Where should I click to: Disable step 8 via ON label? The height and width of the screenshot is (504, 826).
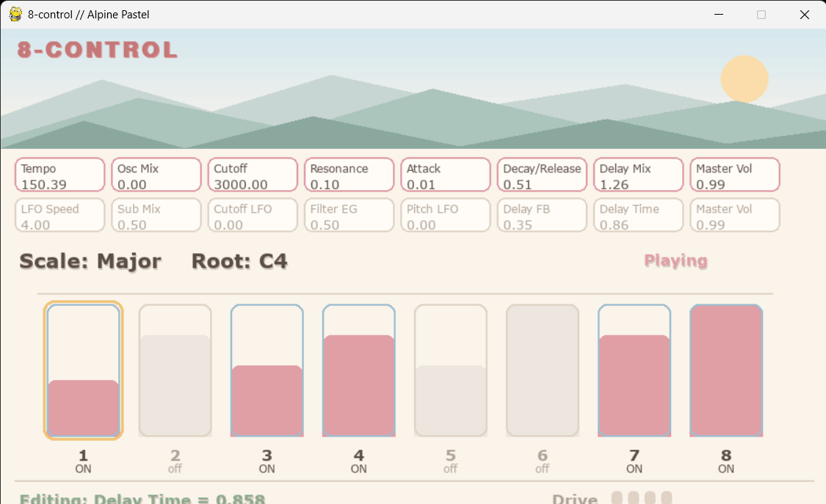coord(726,469)
